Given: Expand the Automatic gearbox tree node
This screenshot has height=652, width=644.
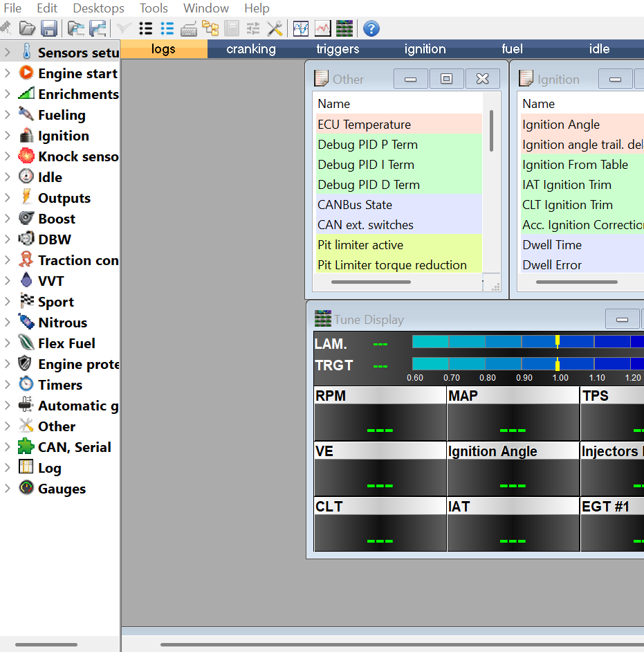Looking at the screenshot, I should coord(7,406).
